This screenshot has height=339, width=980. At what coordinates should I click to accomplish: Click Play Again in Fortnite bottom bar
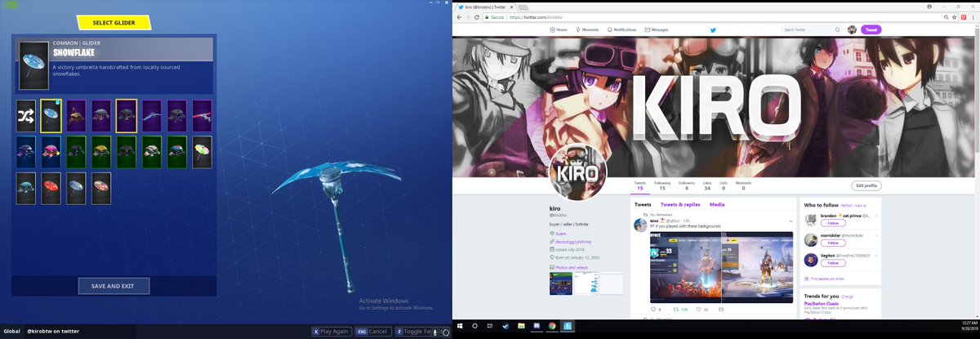(x=332, y=332)
